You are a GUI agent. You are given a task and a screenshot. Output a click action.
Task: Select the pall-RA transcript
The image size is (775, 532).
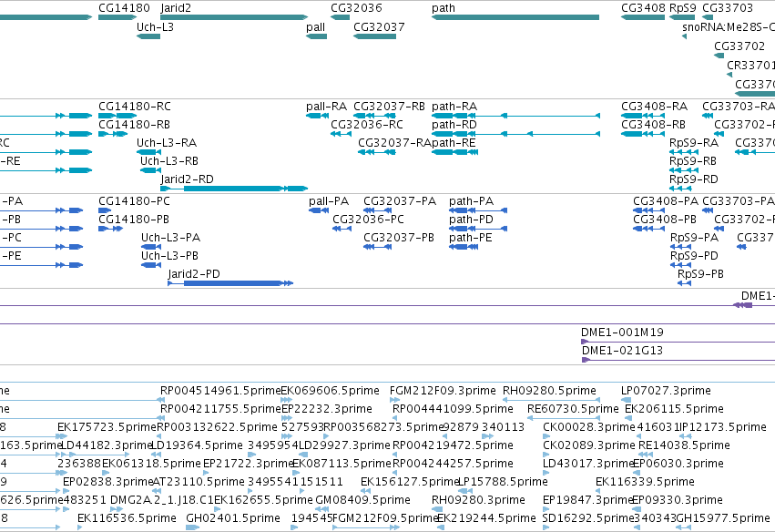[317, 116]
